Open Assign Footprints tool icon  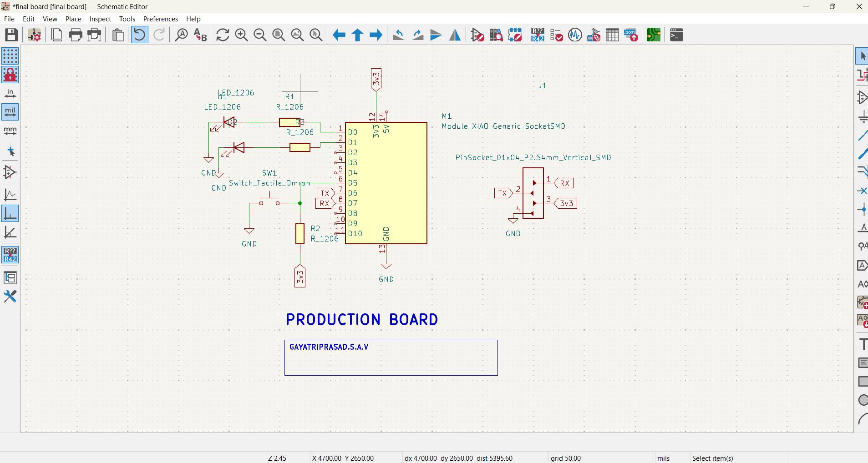pyautogui.click(x=594, y=35)
